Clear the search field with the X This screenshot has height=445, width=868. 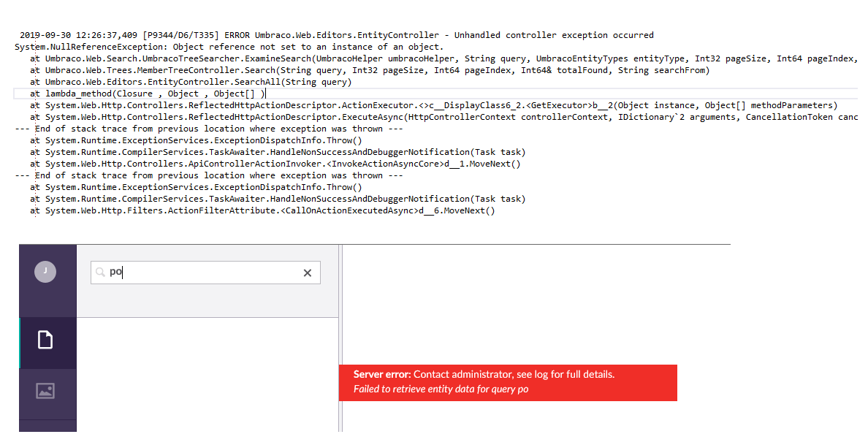point(307,273)
